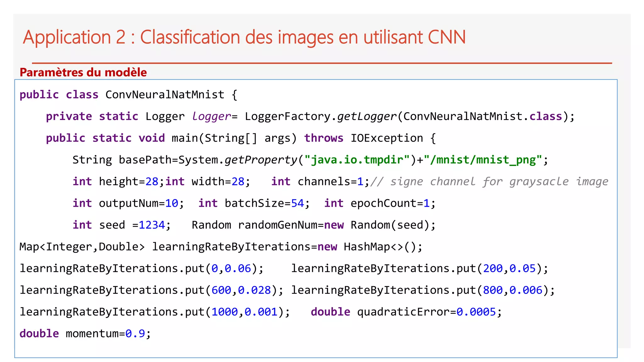The image size is (644, 362).
Task: Click 'IOException' in main signature
Action: [387, 138]
